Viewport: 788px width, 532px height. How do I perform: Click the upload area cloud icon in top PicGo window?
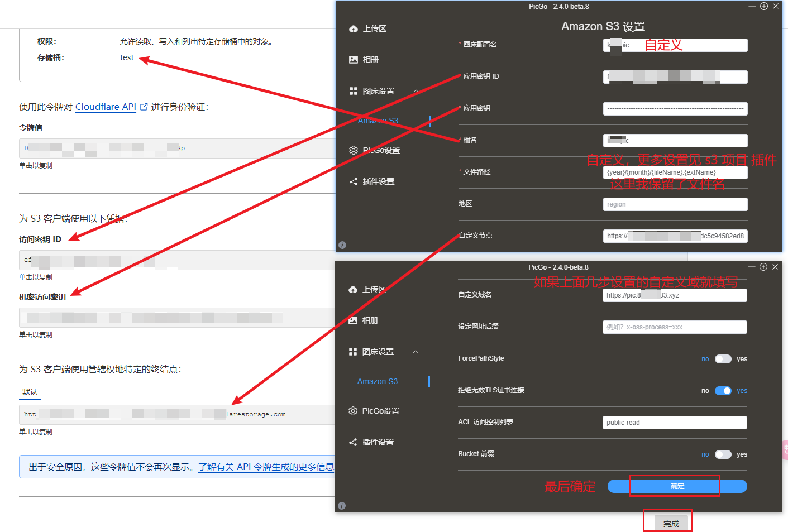(x=353, y=28)
